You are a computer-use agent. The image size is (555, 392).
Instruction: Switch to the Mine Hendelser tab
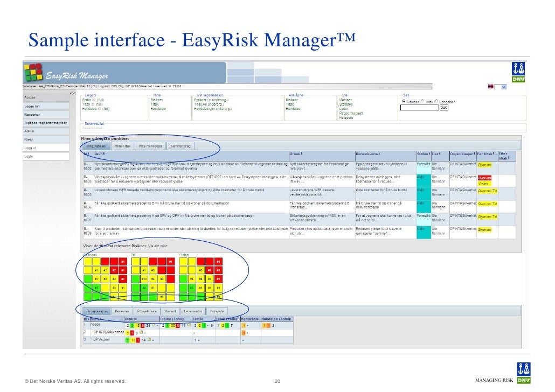tap(150, 146)
